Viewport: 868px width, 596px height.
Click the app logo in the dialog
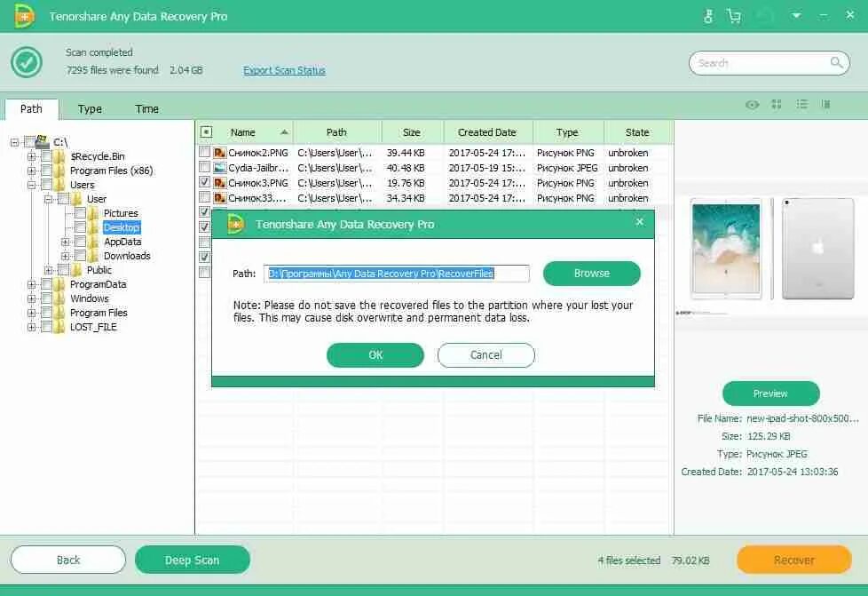pos(235,224)
